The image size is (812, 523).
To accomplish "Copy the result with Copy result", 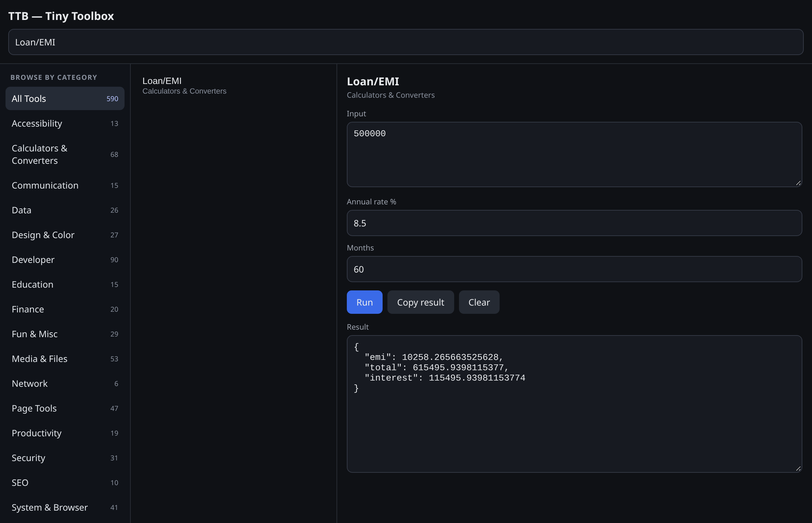I will click(x=420, y=302).
